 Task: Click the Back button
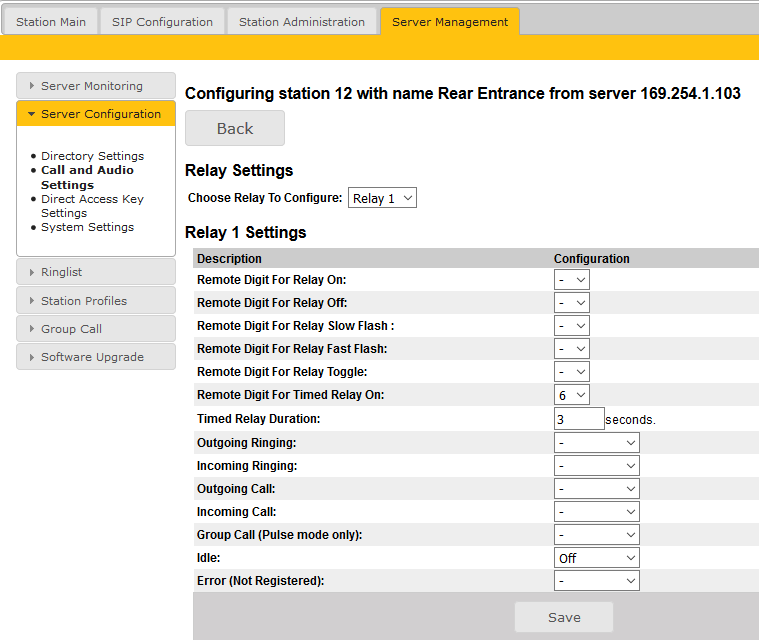pyautogui.click(x=235, y=129)
